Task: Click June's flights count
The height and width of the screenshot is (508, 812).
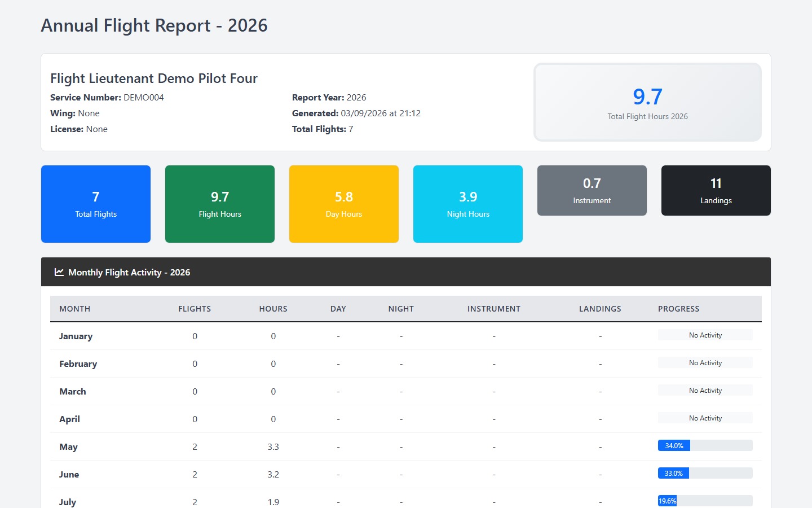Action: 195,474
